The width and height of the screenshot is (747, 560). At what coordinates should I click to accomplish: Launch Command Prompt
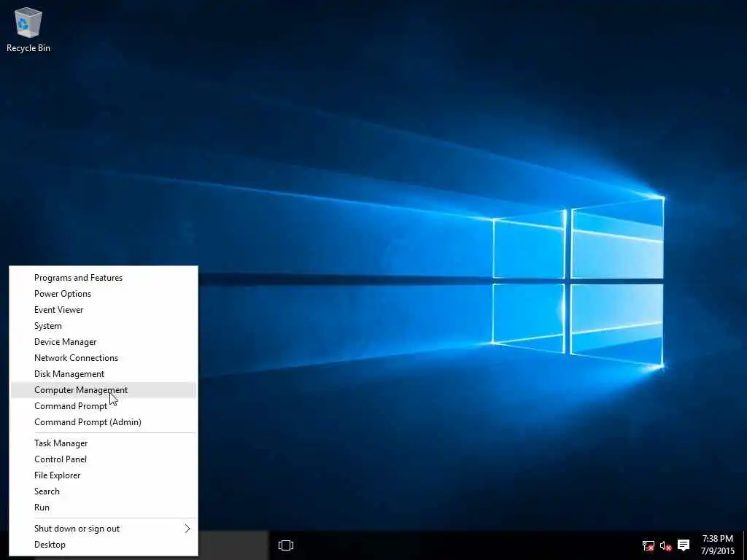click(x=104, y=406)
